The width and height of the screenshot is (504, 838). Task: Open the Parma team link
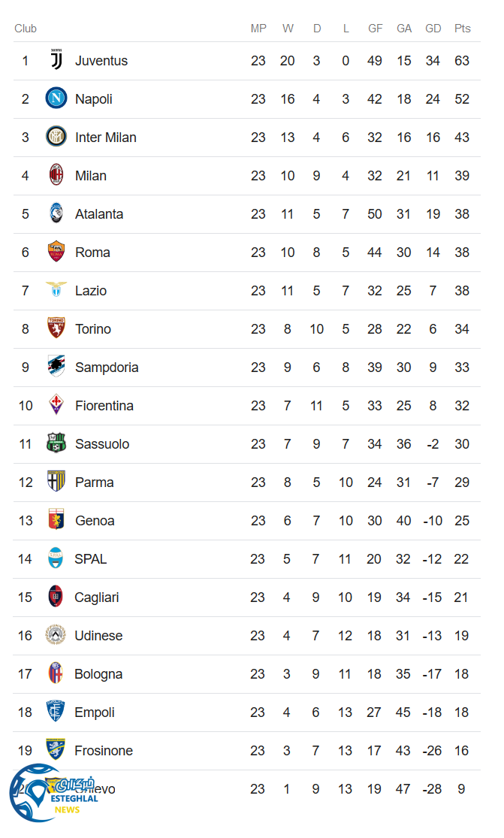[x=95, y=483]
